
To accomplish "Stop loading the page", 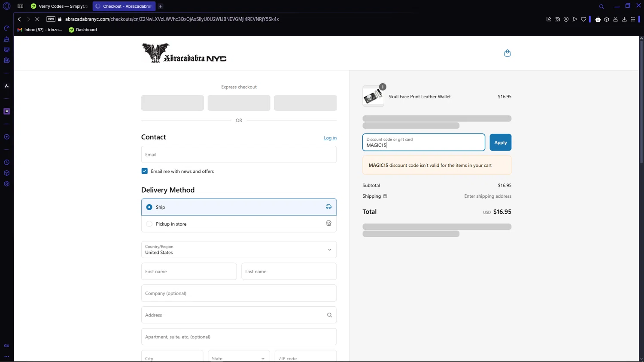I will click(37, 19).
